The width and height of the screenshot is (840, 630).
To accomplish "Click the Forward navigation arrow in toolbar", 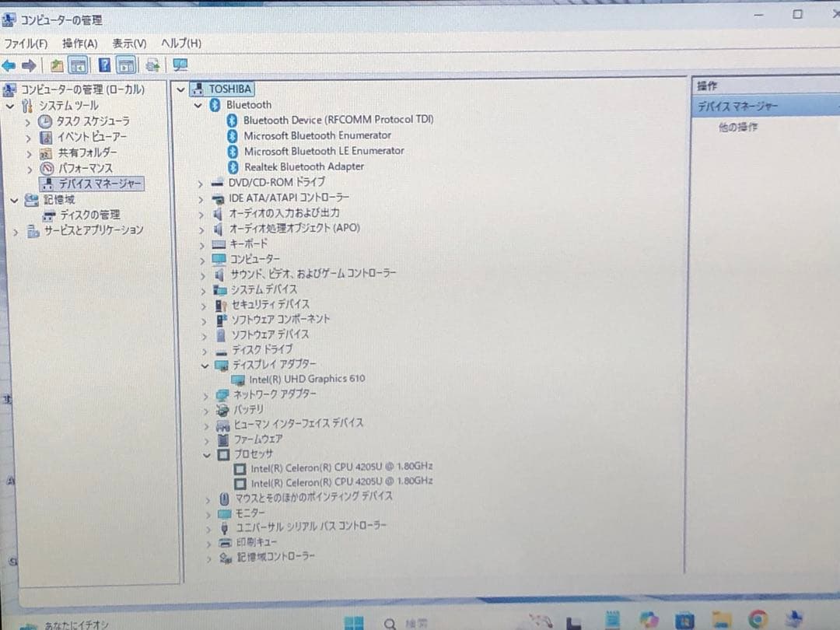I will point(29,65).
